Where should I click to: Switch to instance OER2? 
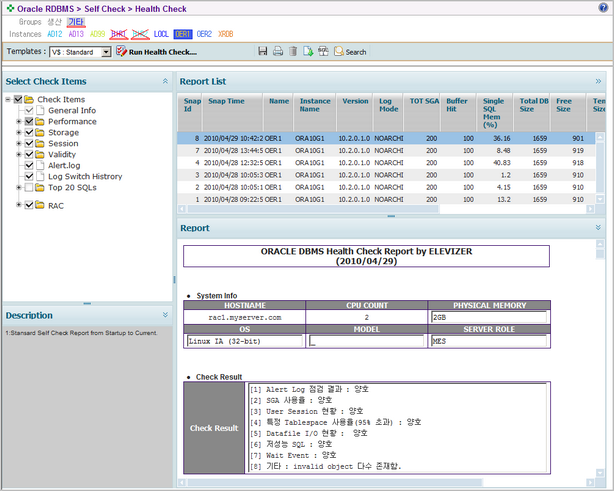point(204,34)
